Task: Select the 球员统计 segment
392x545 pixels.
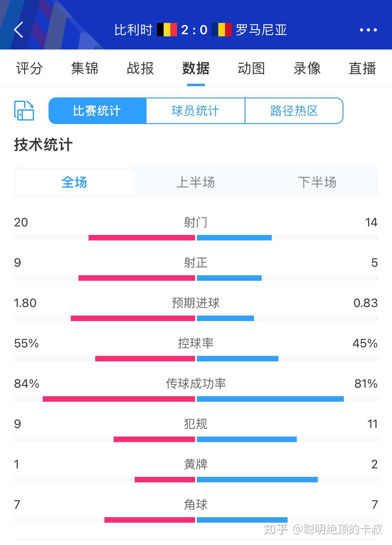Action: [196, 111]
